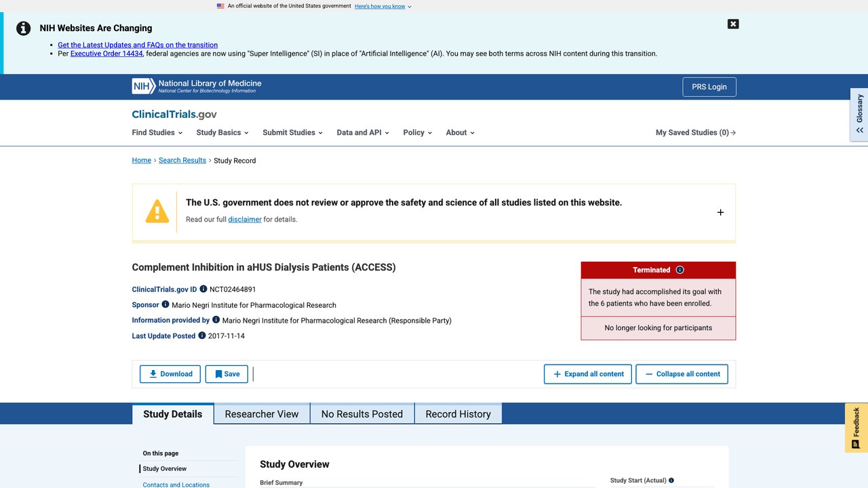Click Expand all content button
The image size is (868, 488).
(x=588, y=374)
